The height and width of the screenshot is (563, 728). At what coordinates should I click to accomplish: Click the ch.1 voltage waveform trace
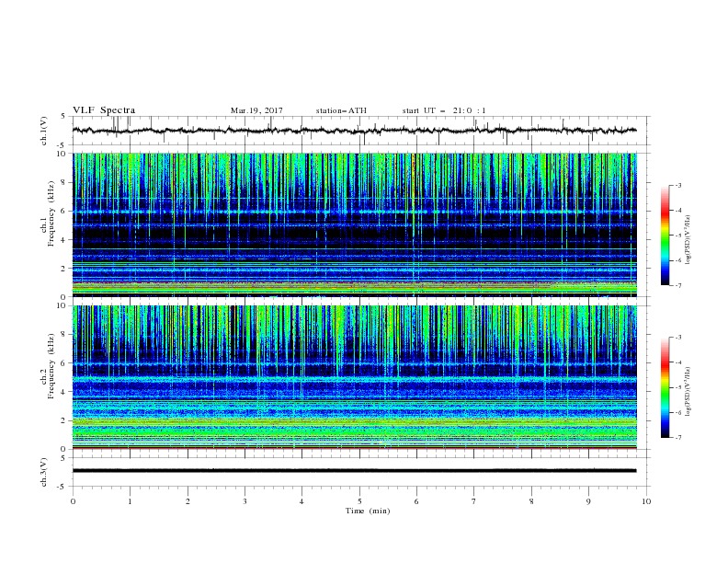coord(354,131)
